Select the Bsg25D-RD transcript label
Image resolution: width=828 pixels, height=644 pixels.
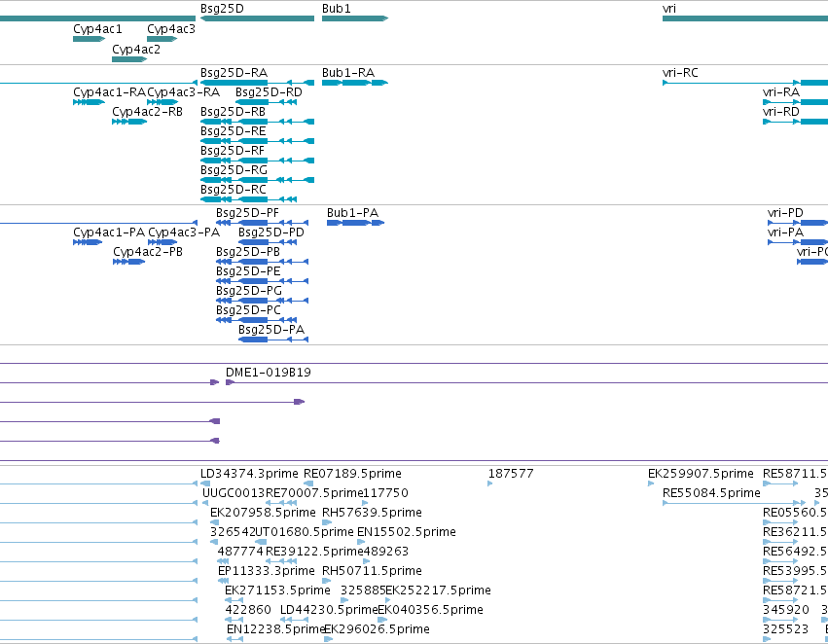click(x=269, y=92)
